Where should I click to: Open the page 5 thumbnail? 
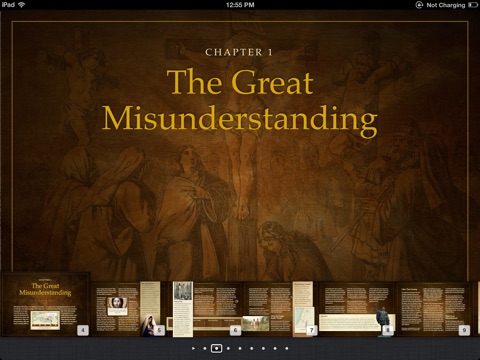pos(129,309)
